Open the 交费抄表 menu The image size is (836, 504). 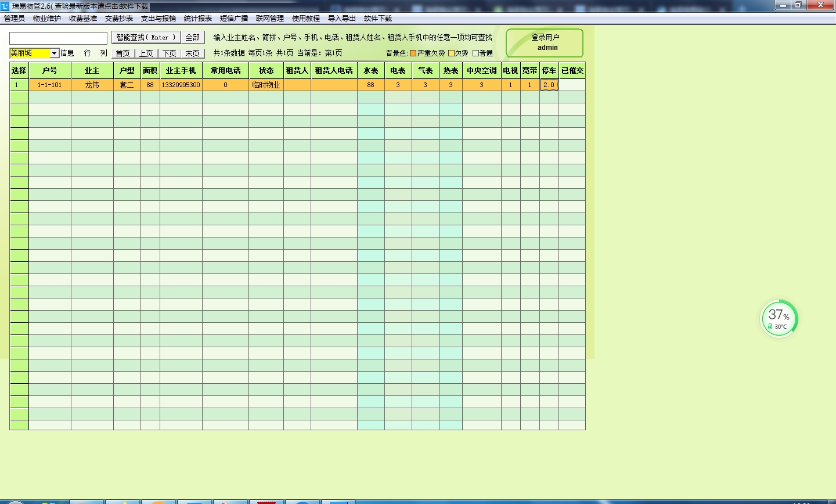click(x=119, y=19)
